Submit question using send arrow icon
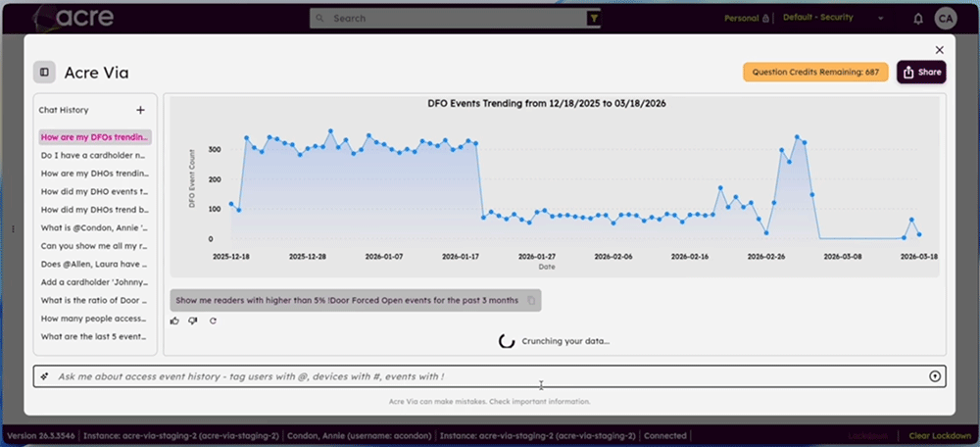This screenshot has width=980, height=447. point(935,376)
